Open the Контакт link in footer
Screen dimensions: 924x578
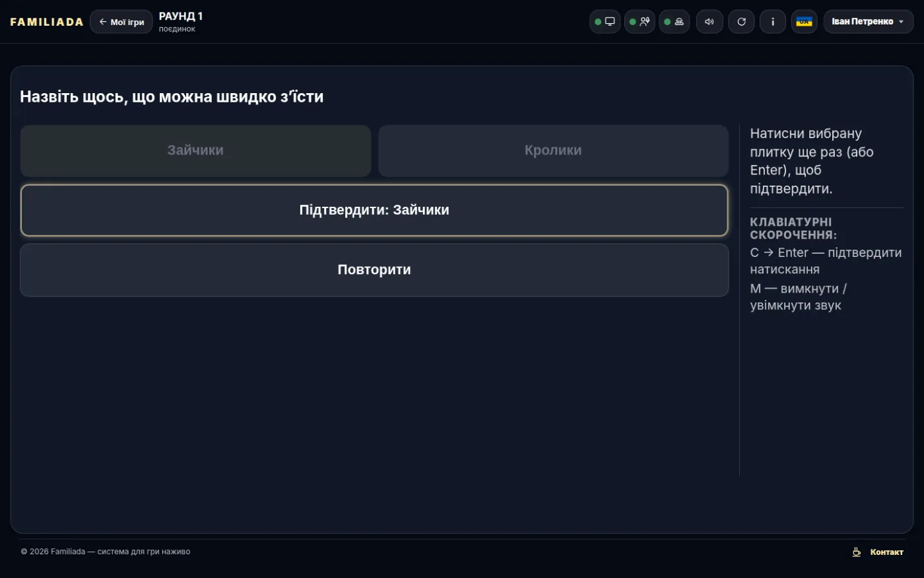886,552
